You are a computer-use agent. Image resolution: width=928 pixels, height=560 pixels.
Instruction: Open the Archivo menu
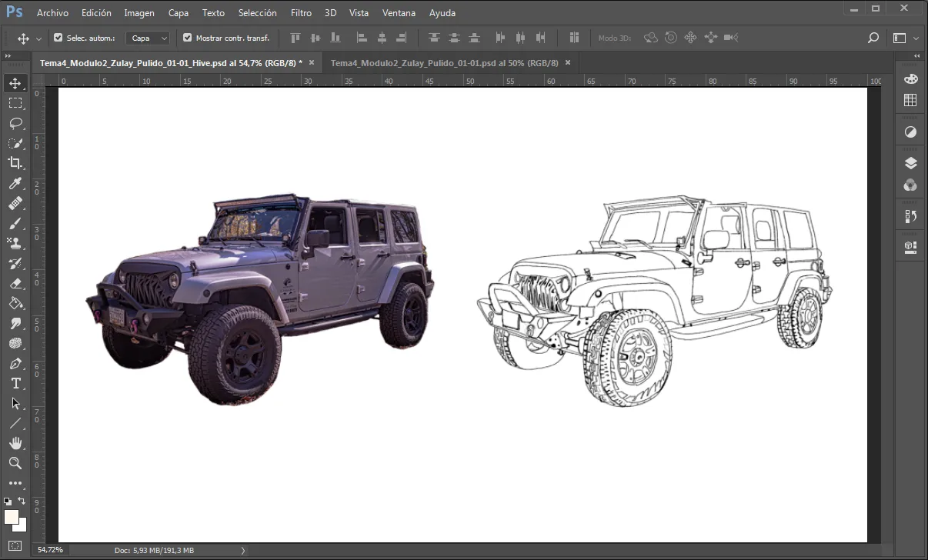pos(52,13)
